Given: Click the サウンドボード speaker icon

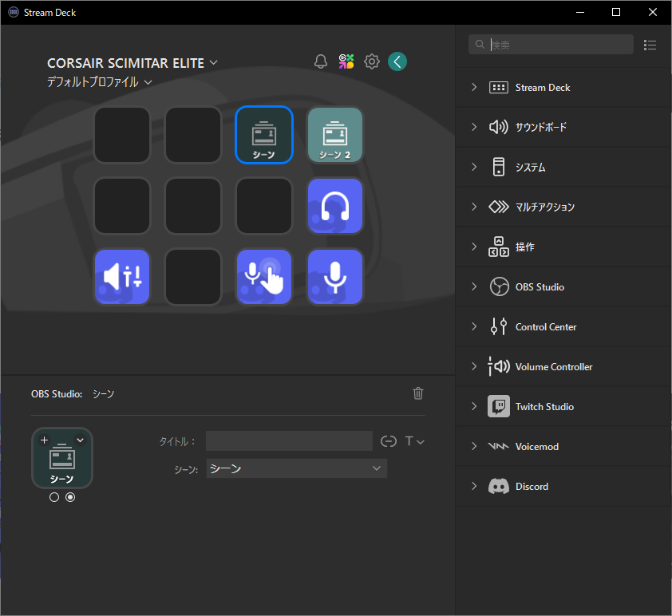Looking at the screenshot, I should (x=499, y=127).
